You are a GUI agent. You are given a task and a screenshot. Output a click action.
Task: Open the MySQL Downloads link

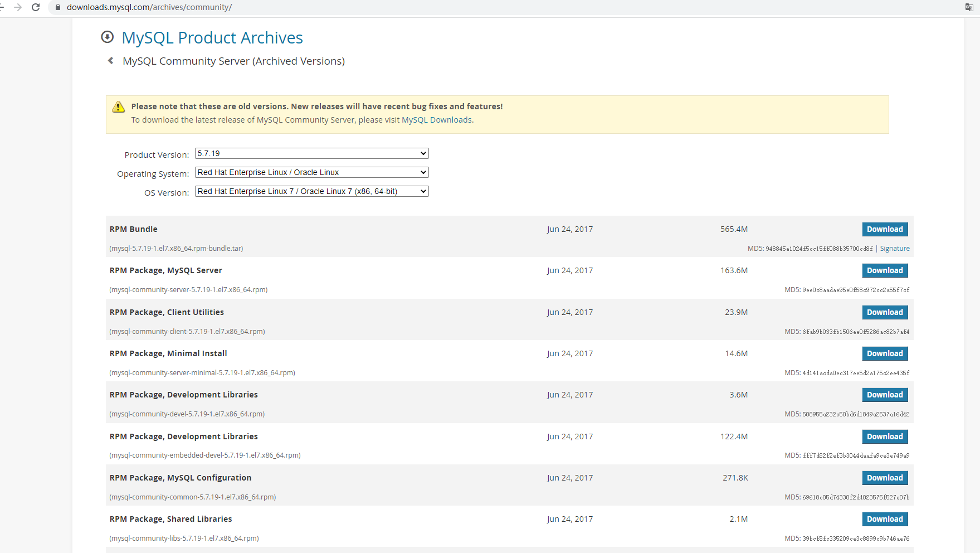(x=437, y=120)
